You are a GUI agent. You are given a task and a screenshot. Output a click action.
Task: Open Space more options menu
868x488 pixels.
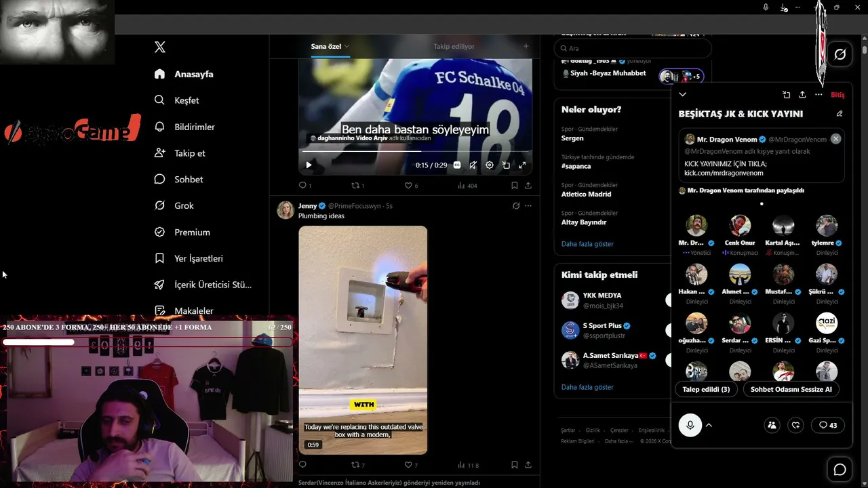(x=818, y=95)
